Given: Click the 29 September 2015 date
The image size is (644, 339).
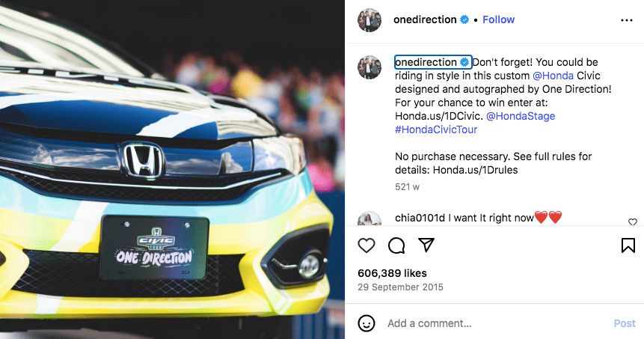Looking at the screenshot, I should pyautogui.click(x=400, y=287).
